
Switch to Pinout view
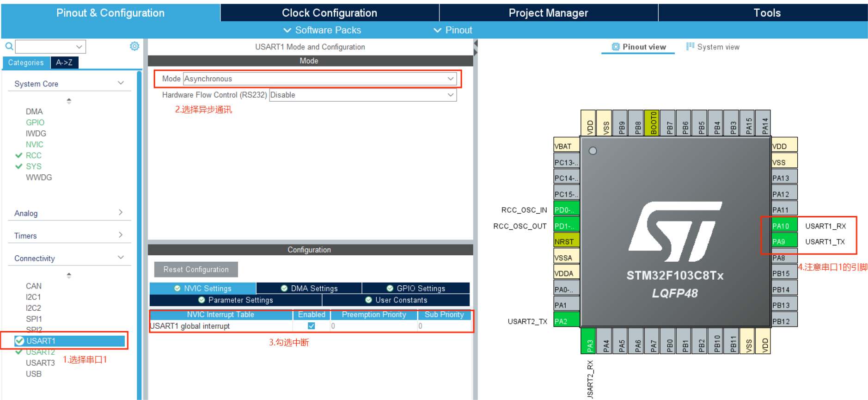tap(638, 47)
